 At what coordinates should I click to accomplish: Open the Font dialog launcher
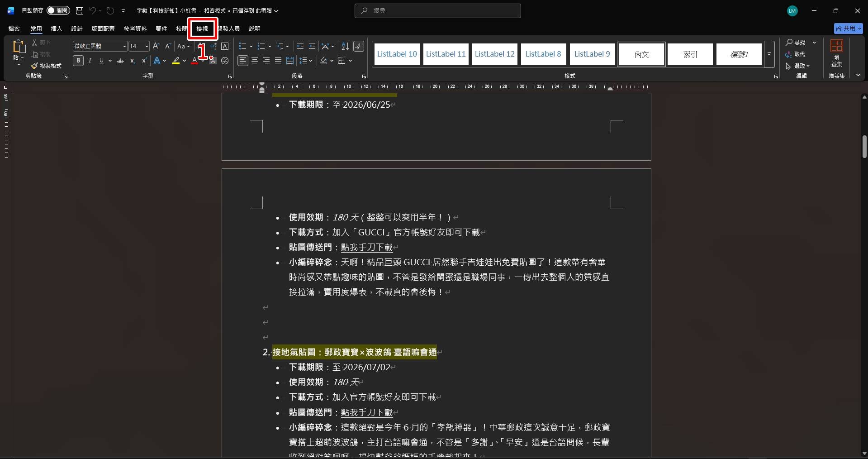230,76
